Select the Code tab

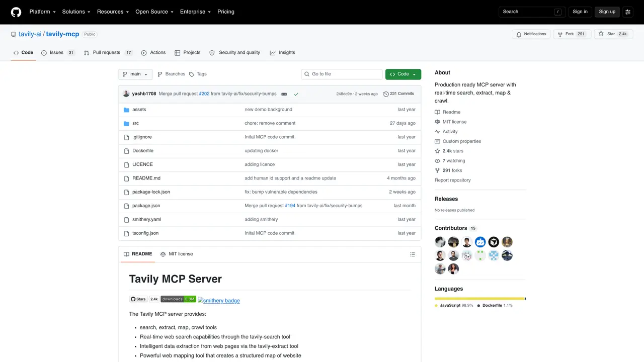23,53
